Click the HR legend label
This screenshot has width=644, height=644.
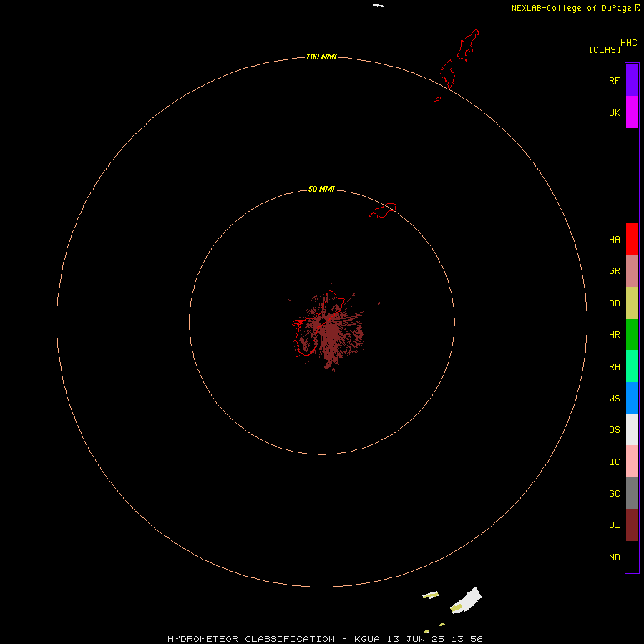point(614,335)
